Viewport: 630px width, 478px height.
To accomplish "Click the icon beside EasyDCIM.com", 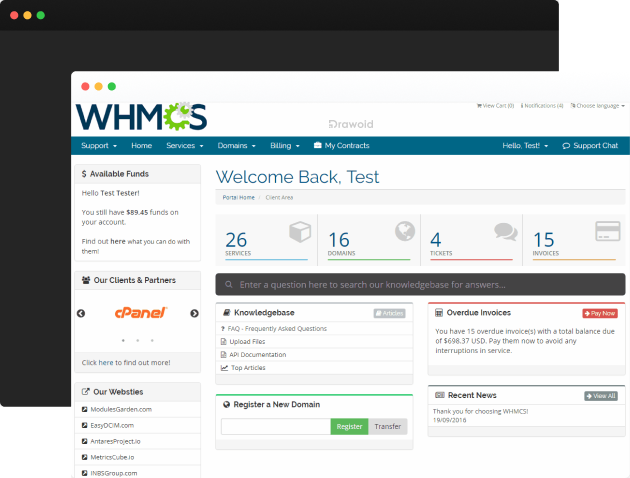I will (x=84, y=425).
